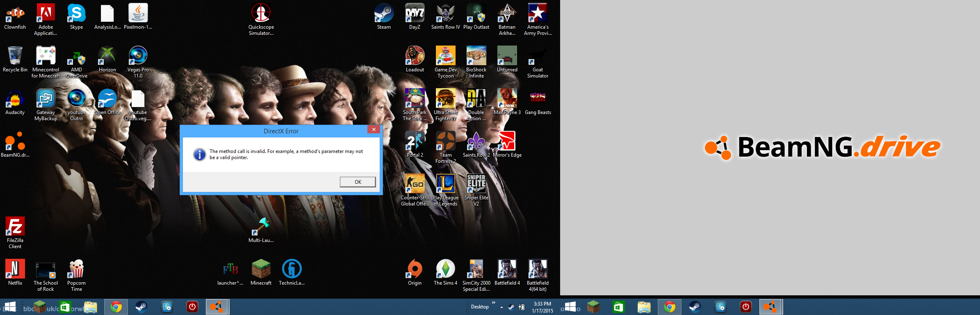Screen dimensions: 980x315
Task: Select Minecontrol for Minecraft icon
Action: tap(46, 62)
